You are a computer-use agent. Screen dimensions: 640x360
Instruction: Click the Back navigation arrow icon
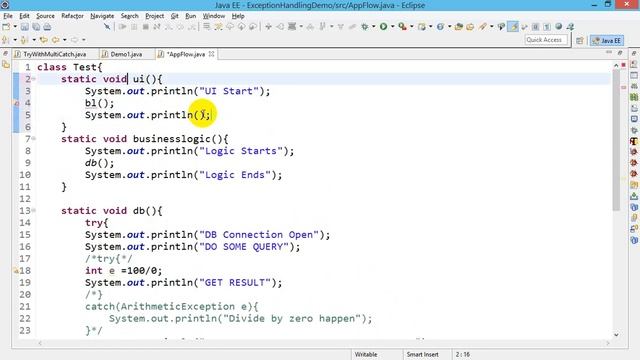pyautogui.click(x=55, y=40)
